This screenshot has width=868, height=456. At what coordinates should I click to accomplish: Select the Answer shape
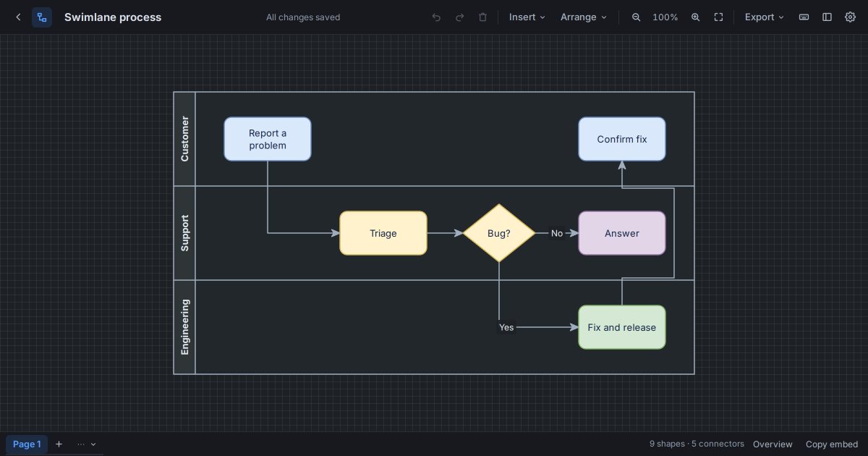[x=622, y=233]
